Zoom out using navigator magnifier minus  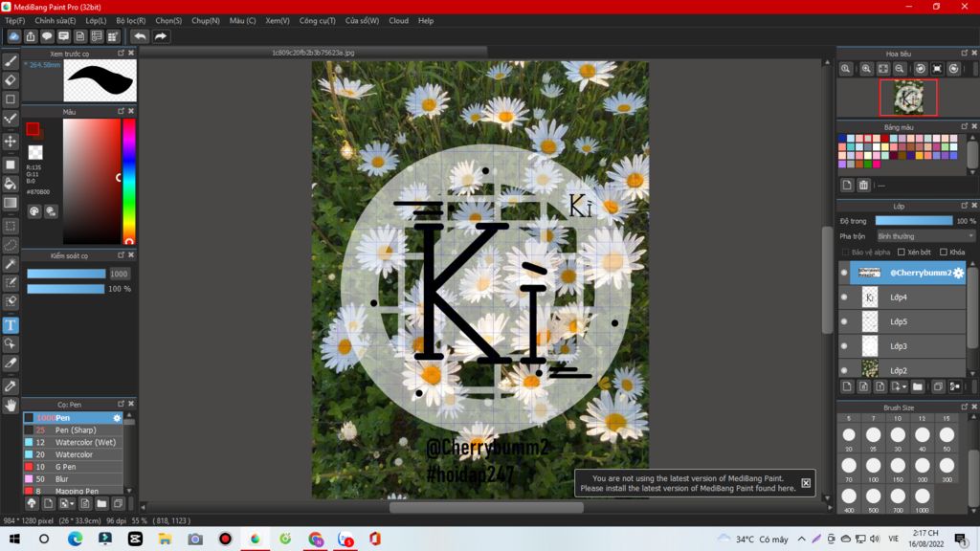tap(900, 69)
